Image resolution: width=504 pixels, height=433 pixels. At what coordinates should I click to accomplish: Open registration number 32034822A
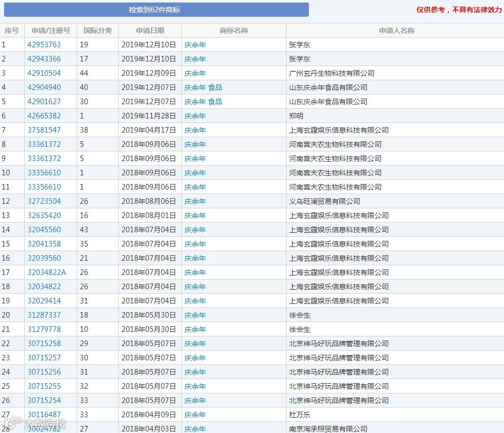coord(47,272)
